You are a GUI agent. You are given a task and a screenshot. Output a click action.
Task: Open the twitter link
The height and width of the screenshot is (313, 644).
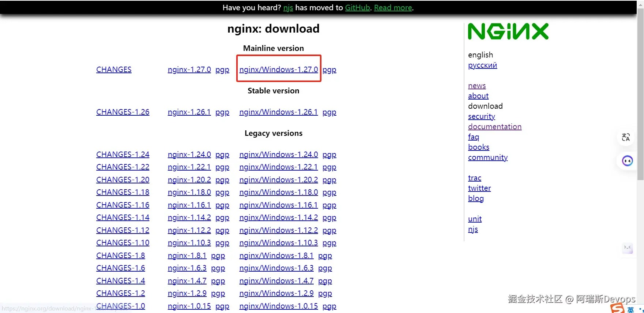click(479, 188)
